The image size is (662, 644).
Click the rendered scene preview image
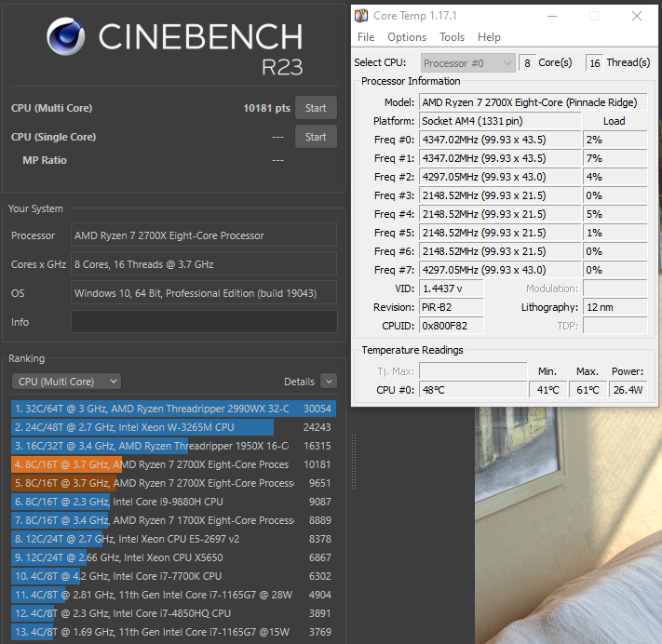[568, 526]
